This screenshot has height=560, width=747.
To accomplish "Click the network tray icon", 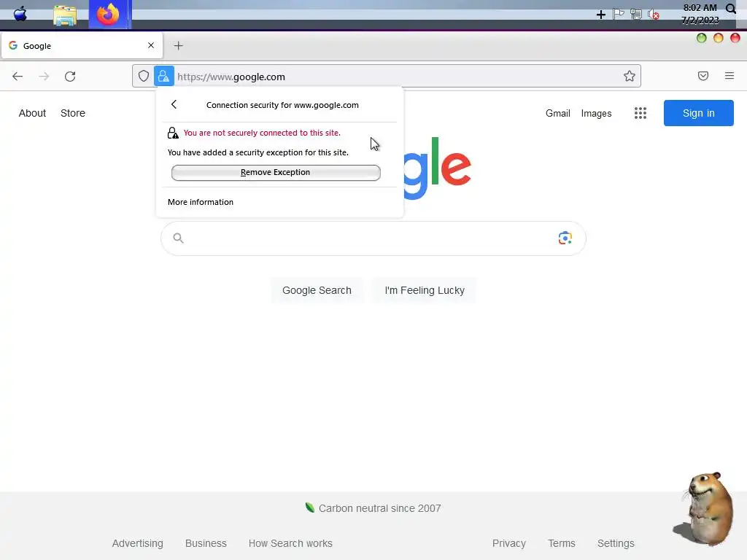I will click(x=635, y=15).
